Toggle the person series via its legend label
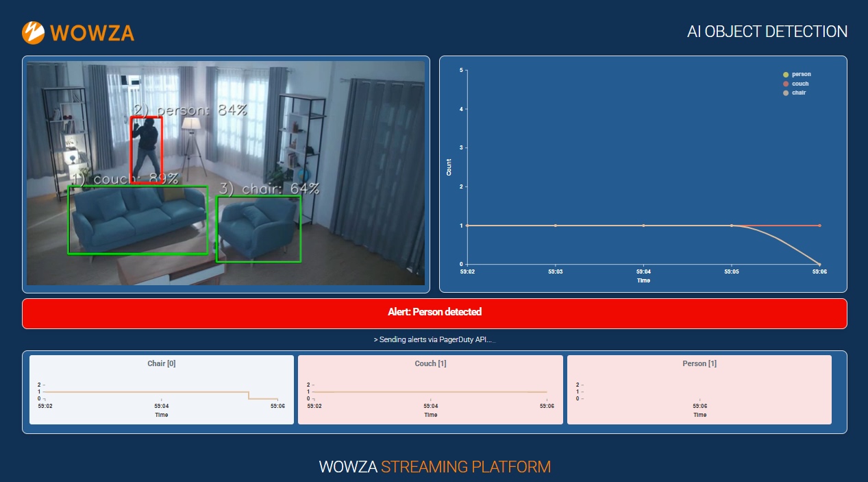This screenshot has height=482, width=868. tap(802, 74)
